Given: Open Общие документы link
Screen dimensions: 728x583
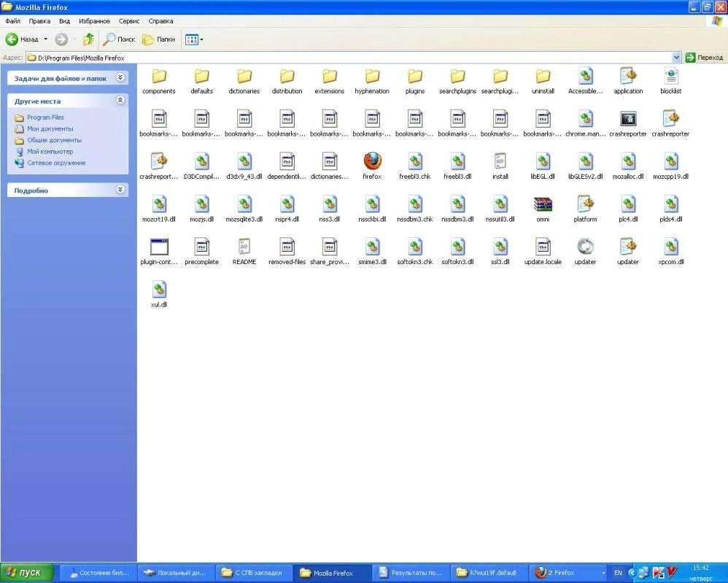Looking at the screenshot, I should (x=54, y=140).
